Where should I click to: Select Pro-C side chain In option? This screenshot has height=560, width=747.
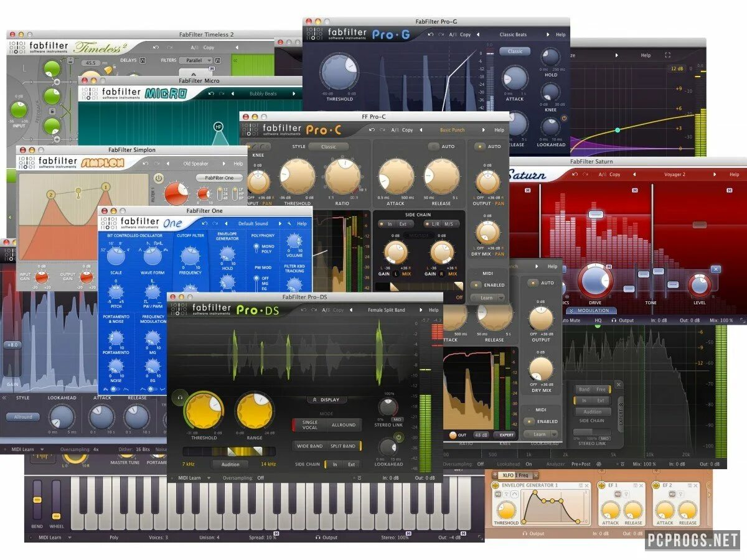coord(390,224)
